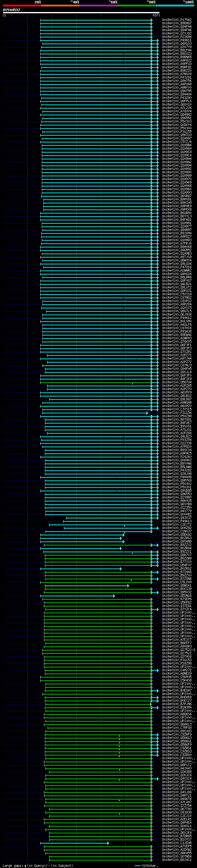Select hit label UniRef100_Q307Y9
Image resolution: width=197 pixels, height=868 pixels.
coord(176,47)
